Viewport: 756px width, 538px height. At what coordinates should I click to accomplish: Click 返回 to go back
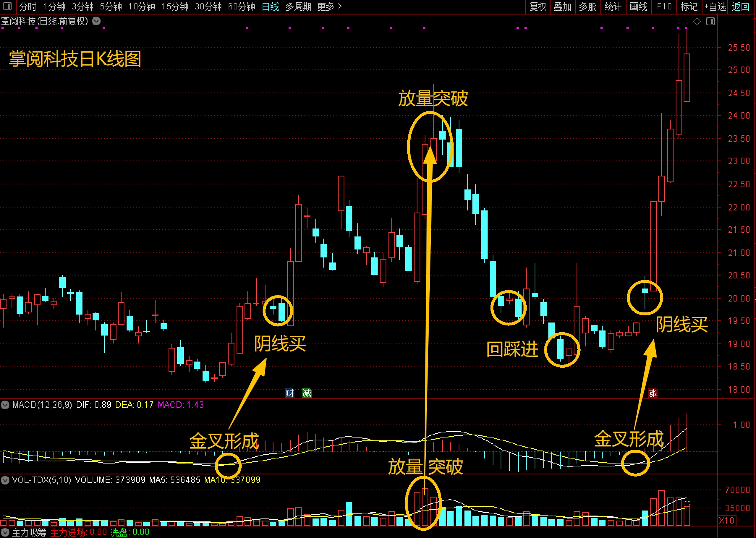click(x=740, y=7)
